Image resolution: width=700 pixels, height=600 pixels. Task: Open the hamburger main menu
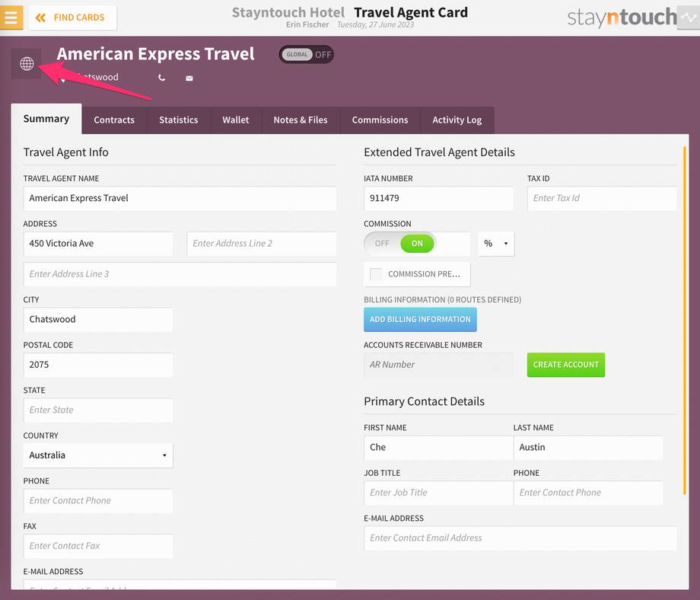11,18
